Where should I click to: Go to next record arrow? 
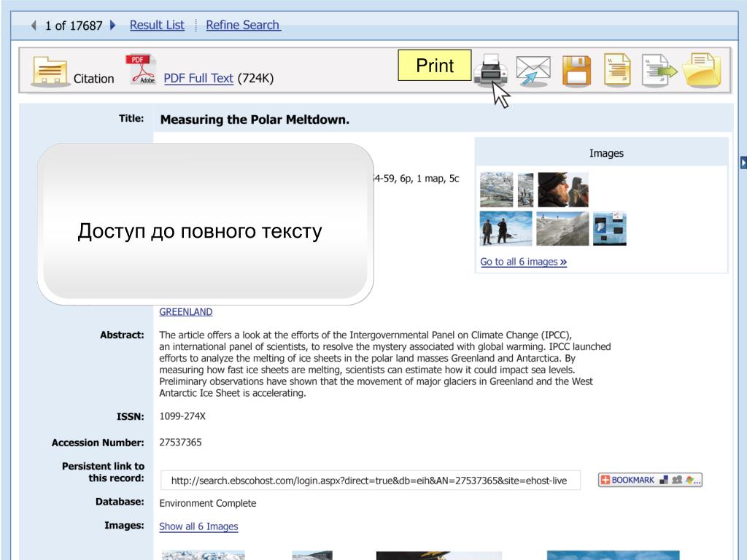pyautogui.click(x=113, y=26)
